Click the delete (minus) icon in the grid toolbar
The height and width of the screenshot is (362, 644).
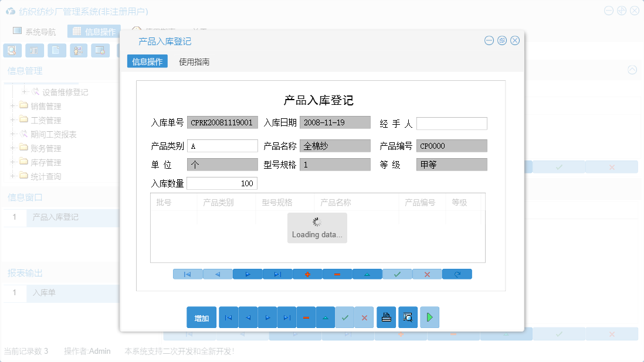(x=337, y=274)
